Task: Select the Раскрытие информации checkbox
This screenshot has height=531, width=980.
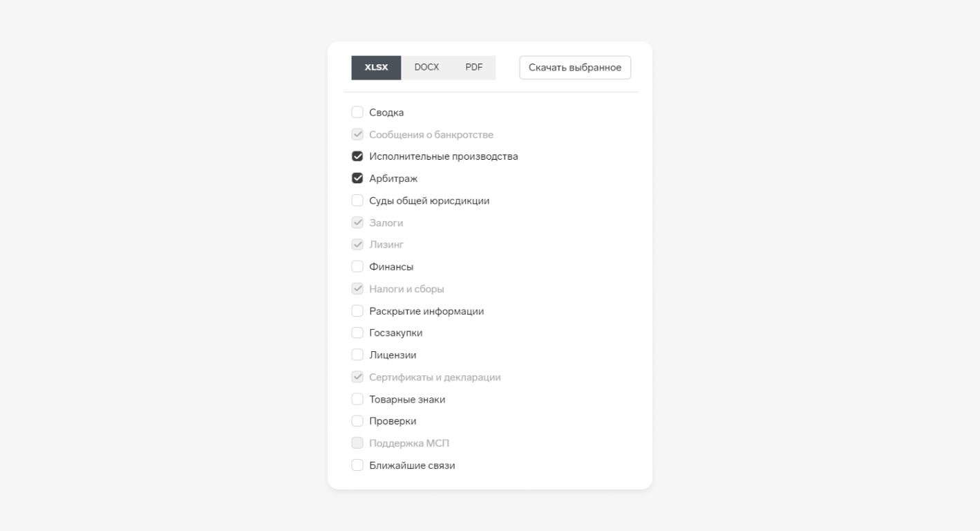Action: pyautogui.click(x=357, y=311)
